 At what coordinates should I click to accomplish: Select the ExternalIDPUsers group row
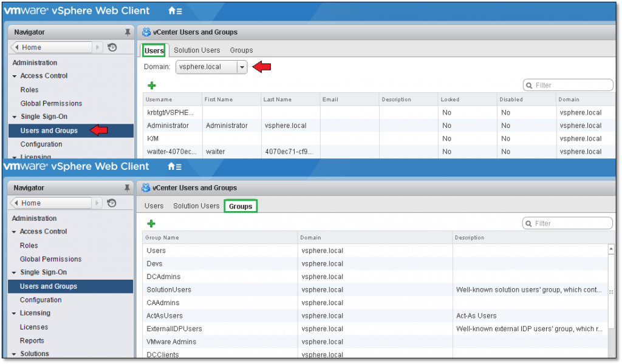click(375, 329)
